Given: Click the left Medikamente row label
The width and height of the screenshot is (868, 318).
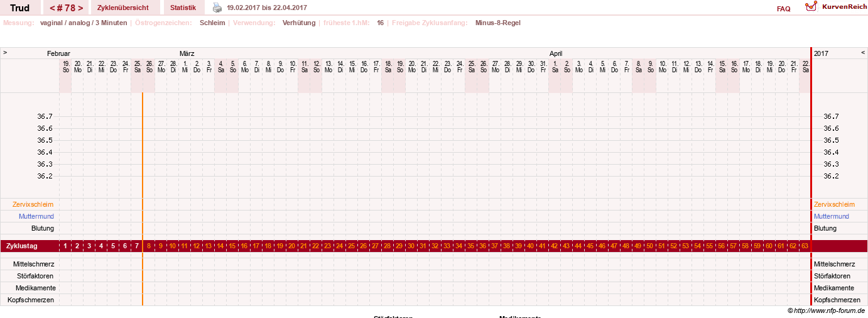Looking at the screenshot, I should [35, 288].
